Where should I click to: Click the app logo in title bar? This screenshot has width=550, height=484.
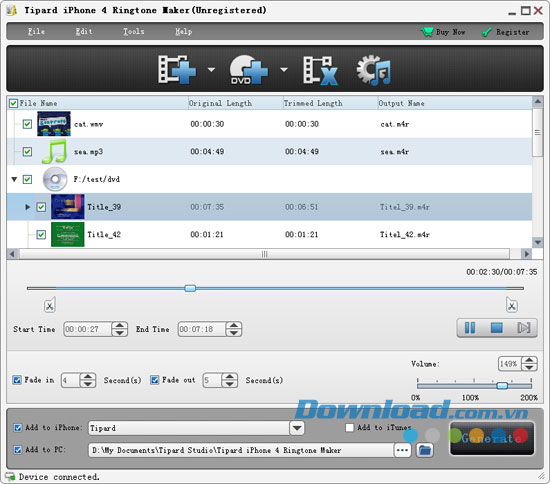(x=12, y=11)
